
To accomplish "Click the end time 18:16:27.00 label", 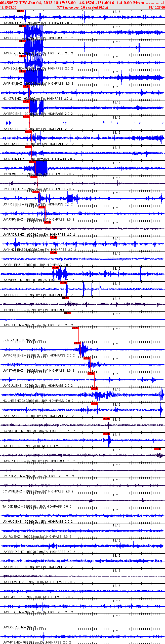I will pyautogui.click(x=157, y=8).
